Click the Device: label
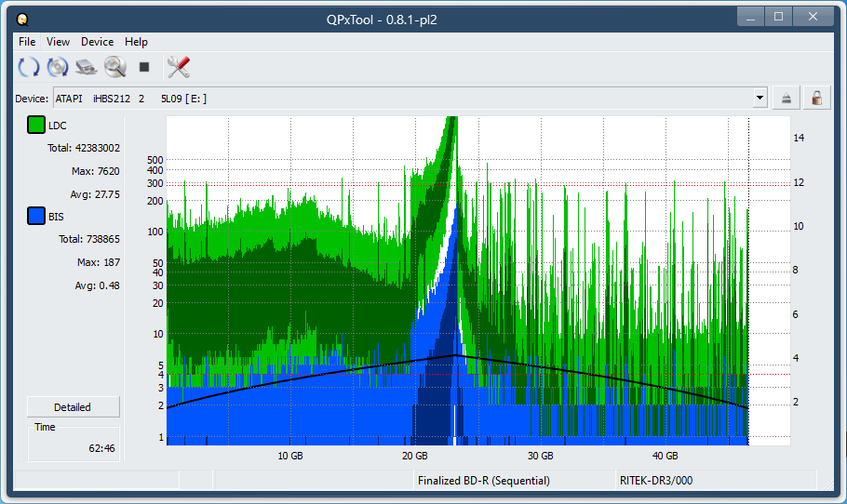This screenshot has height=504, width=847. 32,99
